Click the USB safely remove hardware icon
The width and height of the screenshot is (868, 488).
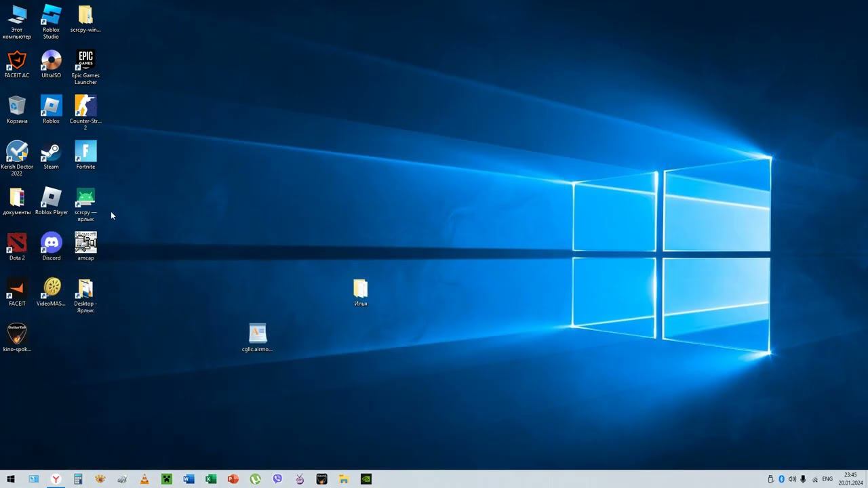pyautogui.click(x=770, y=479)
